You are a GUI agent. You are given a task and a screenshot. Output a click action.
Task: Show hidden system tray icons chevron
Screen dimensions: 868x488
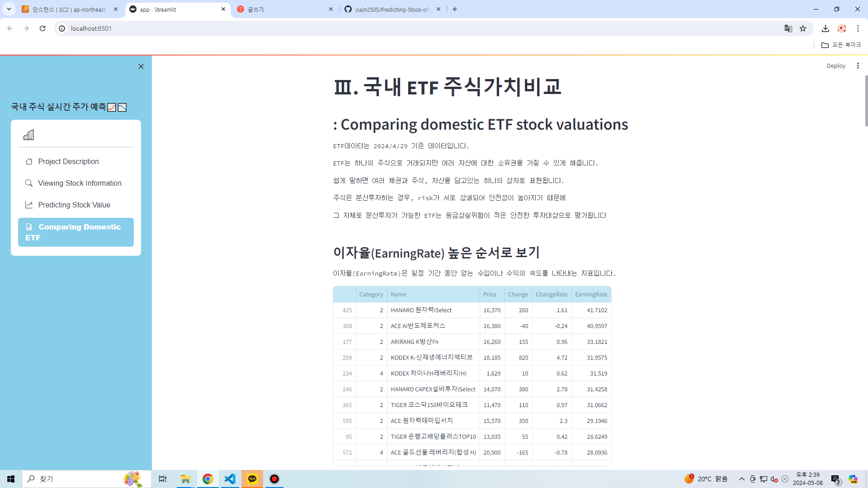point(741,479)
